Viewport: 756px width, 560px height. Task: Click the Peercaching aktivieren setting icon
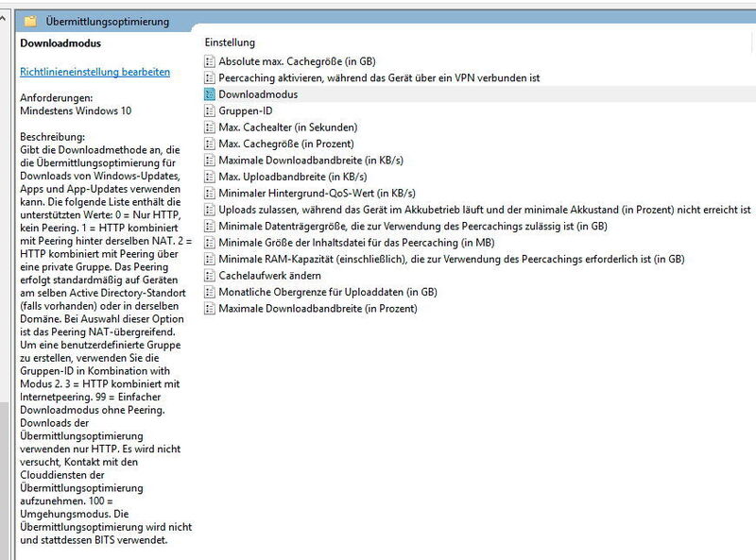click(x=212, y=76)
